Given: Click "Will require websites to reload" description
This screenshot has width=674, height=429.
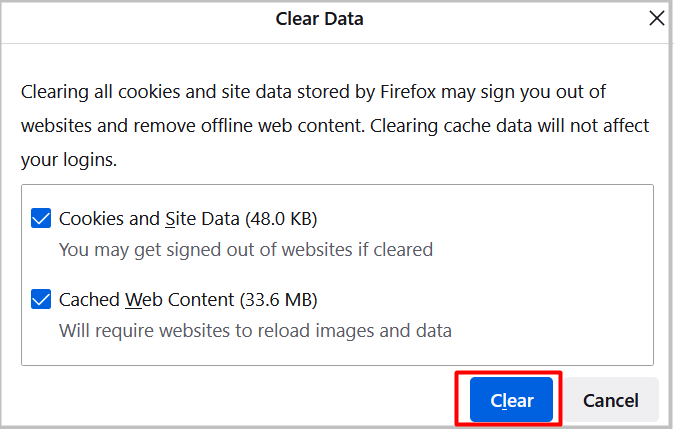Looking at the screenshot, I should coord(200,330).
